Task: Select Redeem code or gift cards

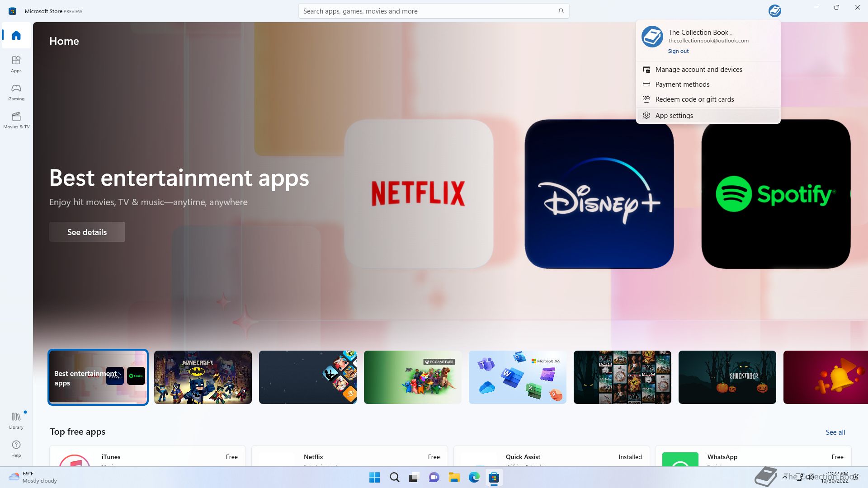Action: click(x=708, y=99)
